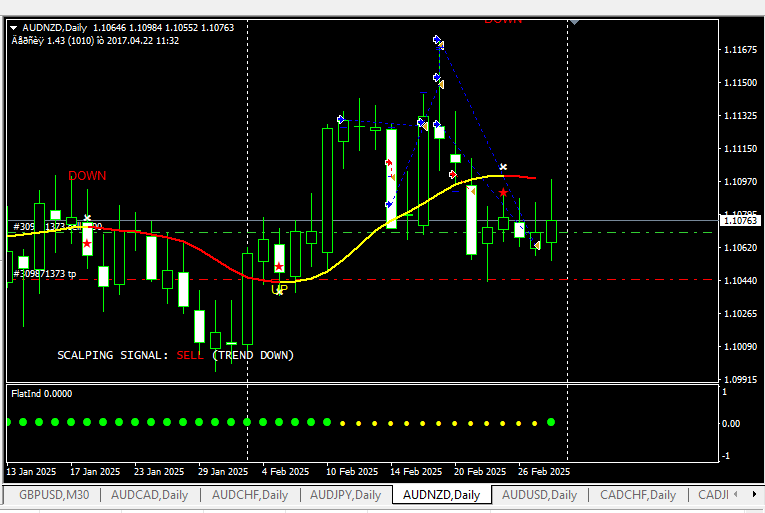
Task: Click the gray chart shift triangle marker
Action: tap(575, 22)
